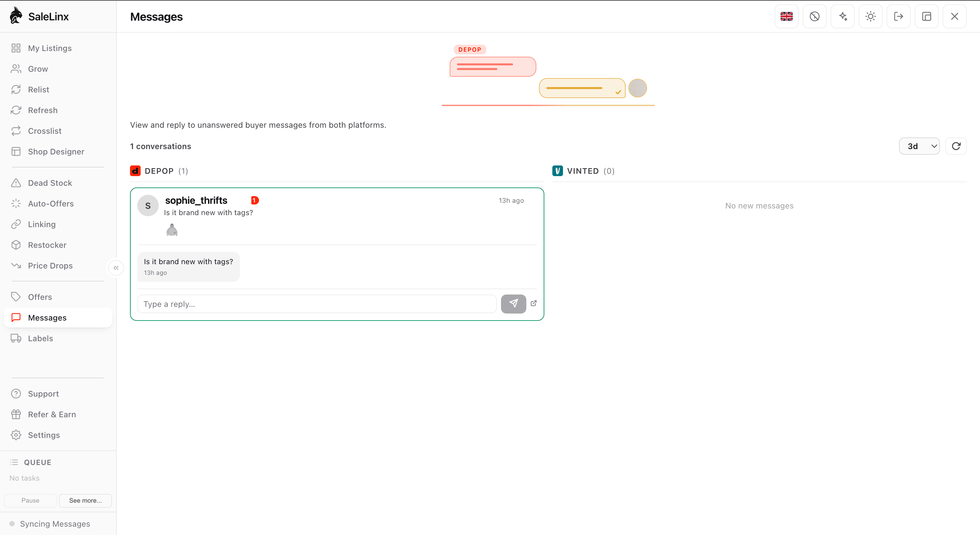Image resolution: width=980 pixels, height=535 pixels.
Task: Go to Grow section
Action: 58,69
